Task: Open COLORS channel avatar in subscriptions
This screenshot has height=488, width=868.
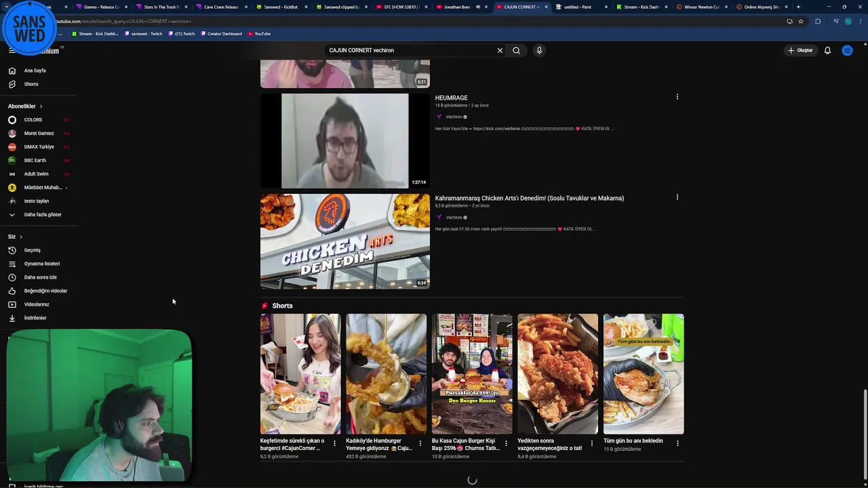Action: point(12,120)
